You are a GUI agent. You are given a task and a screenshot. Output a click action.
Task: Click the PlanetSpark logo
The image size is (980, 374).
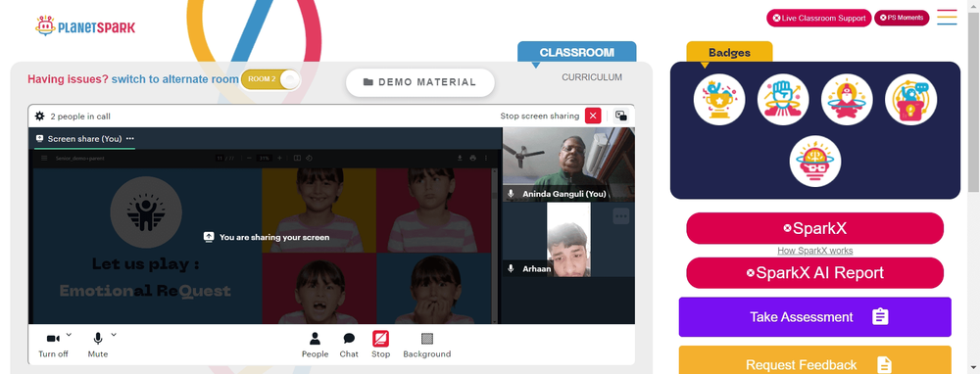coord(85,26)
